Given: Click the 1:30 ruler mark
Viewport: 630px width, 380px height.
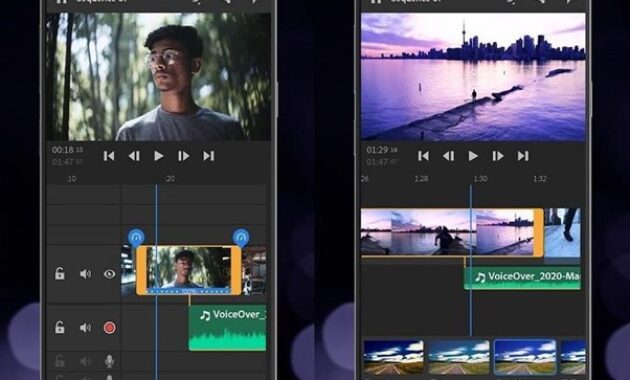Looking at the screenshot, I should (480, 178).
